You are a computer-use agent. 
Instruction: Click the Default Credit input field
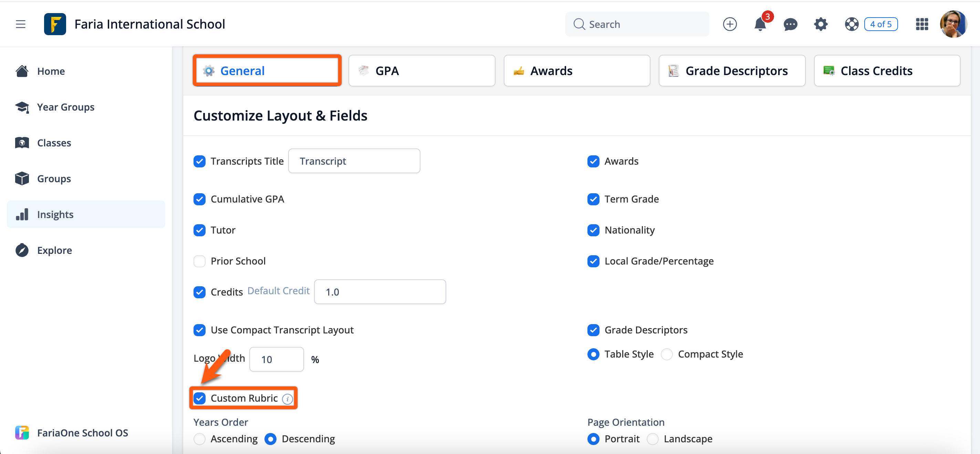[x=380, y=292]
